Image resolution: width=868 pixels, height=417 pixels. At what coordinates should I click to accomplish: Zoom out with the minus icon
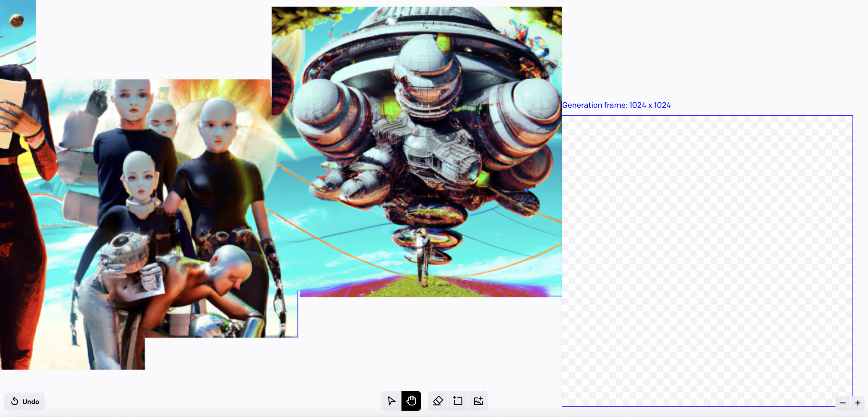[x=842, y=403]
